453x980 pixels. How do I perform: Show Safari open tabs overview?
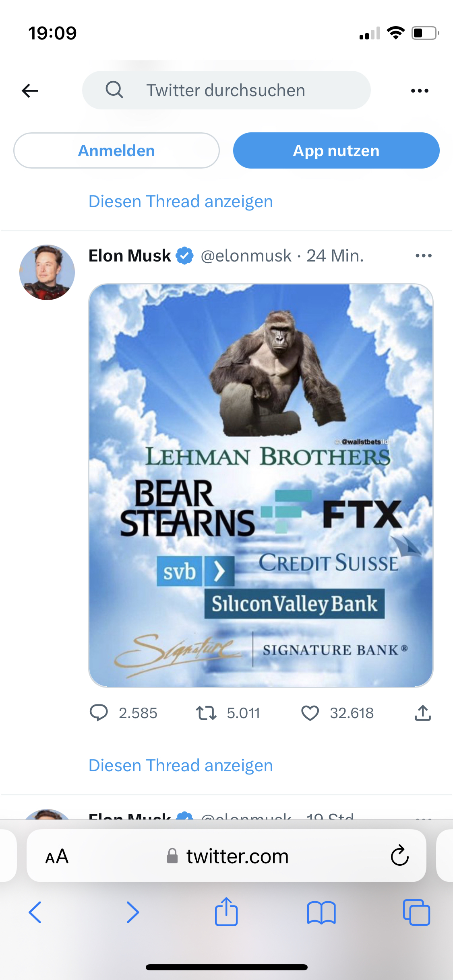(x=416, y=912)
